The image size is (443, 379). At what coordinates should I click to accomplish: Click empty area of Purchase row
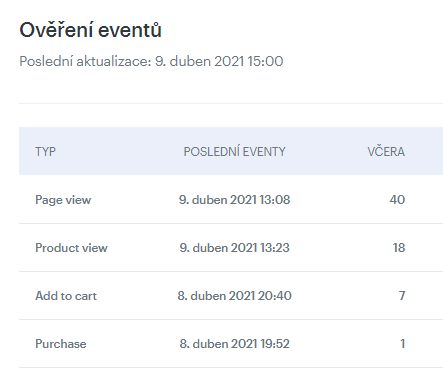133,344
